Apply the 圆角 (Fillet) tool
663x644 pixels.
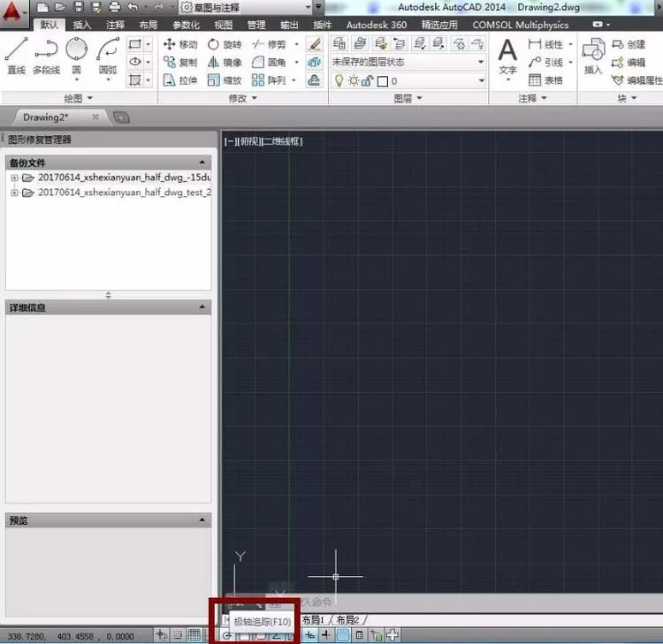269,63
